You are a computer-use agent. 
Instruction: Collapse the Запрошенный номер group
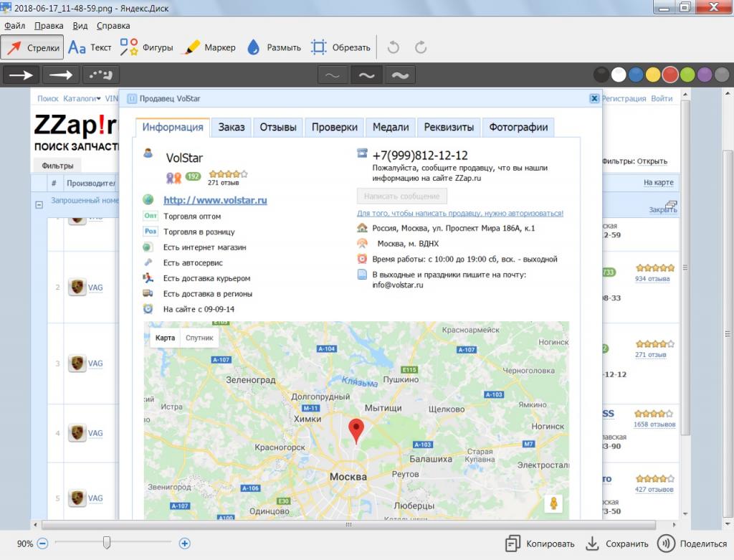coord(39,204)
